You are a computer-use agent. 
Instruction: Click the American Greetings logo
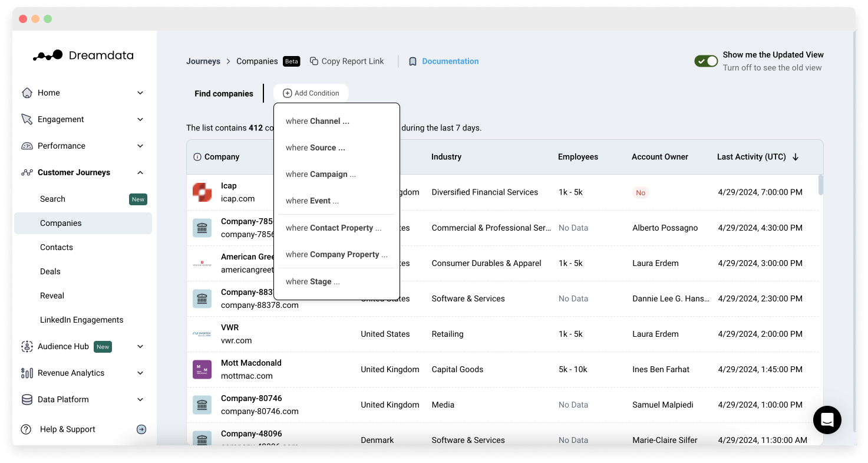(x=202, y=263)
